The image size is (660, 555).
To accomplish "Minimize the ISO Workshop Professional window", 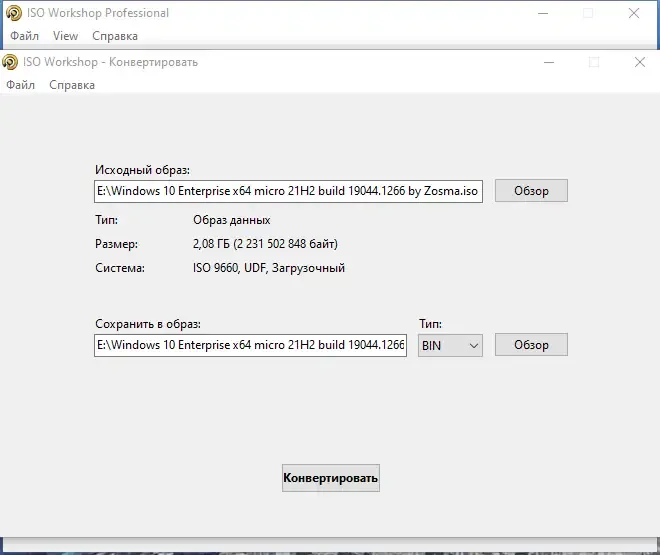I will [x=543, y=13].
